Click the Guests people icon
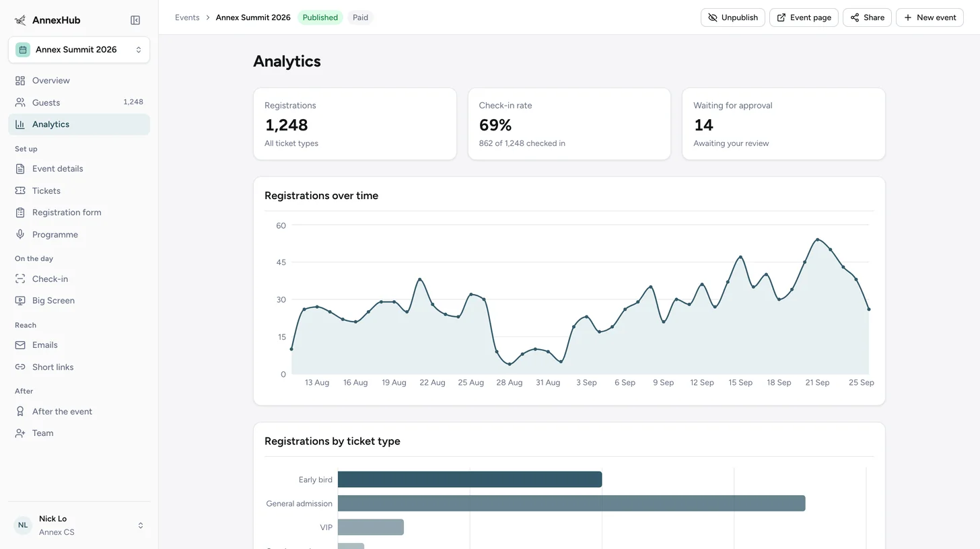The image size is (980, 549). coord(20,102)
